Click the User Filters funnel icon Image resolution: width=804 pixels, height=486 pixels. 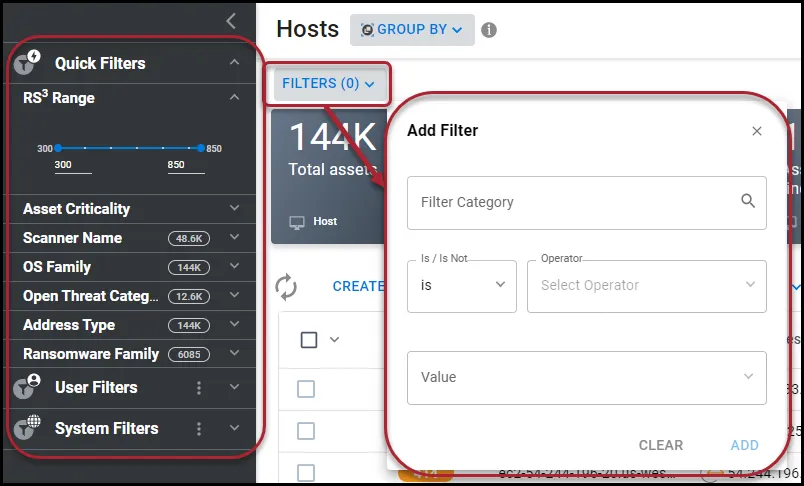(x=27, y=387)
